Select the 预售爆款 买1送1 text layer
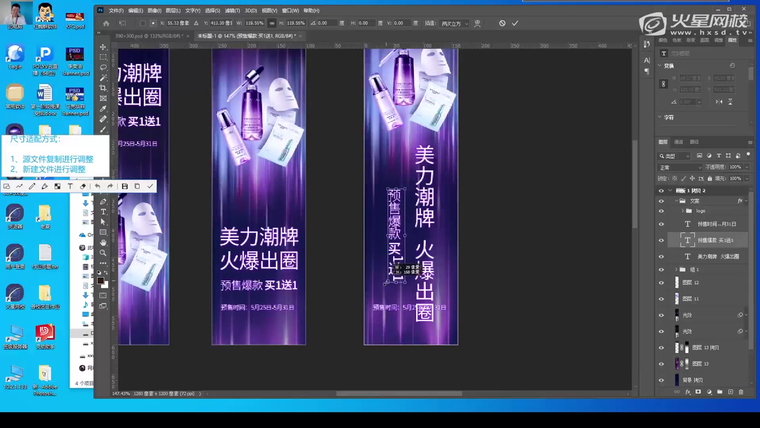The image size is (760, 428). (715, 240)
